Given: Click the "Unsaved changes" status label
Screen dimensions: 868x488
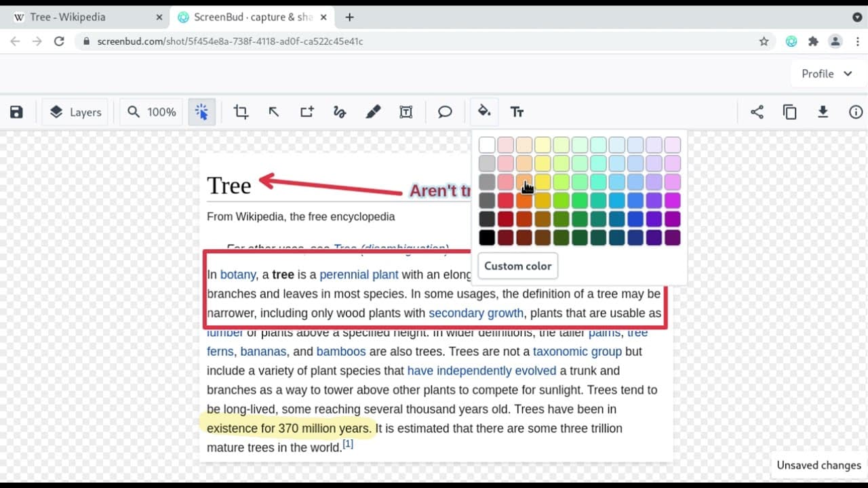Looking at the screenshot, I should pyautogui.click(x=818, y=465).
